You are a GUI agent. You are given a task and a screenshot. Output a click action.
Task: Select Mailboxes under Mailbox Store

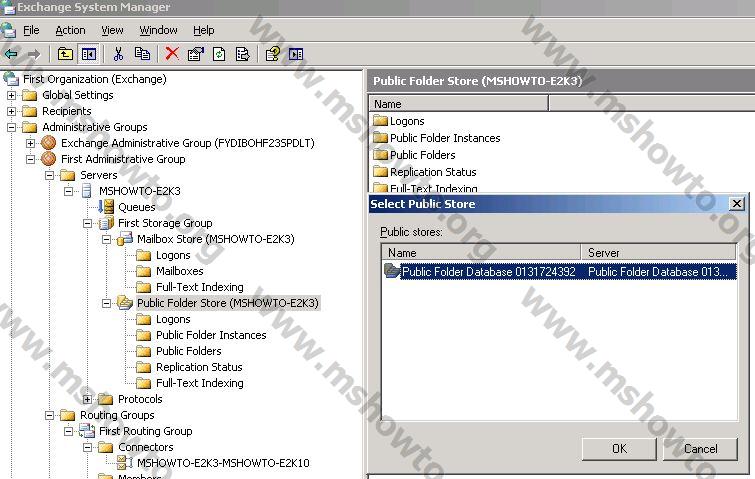pyautogui.click(x=180, y=271)
